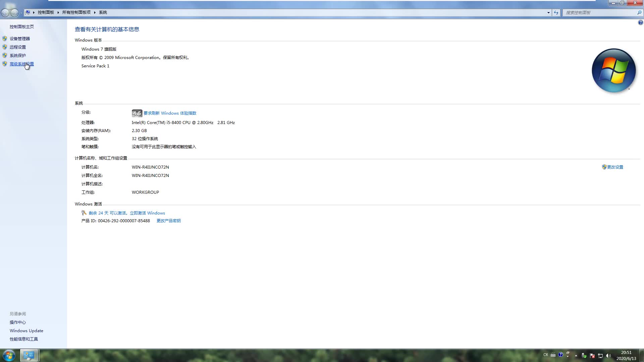Show hidden tray icons arrow

[576, 356]
